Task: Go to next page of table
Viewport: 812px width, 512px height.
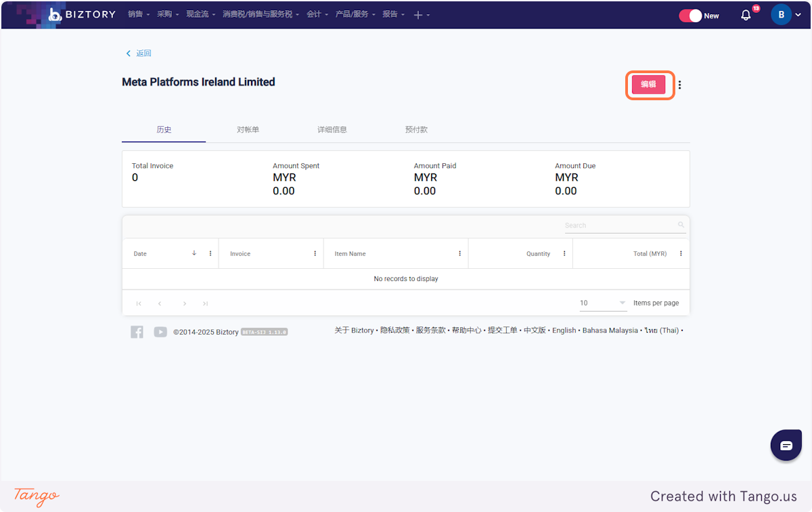Action: click(184, 303)
